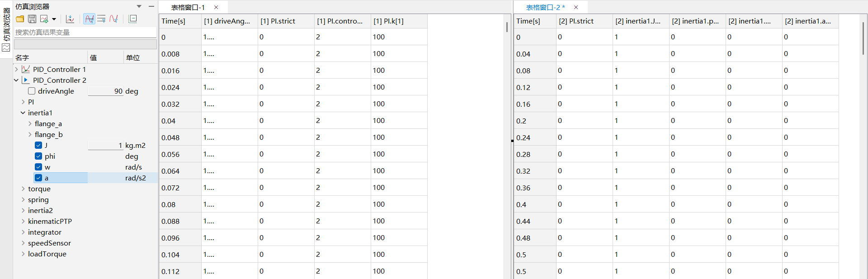
Task: Collapse the inertia1 tree node
Action: pos(23,113)
